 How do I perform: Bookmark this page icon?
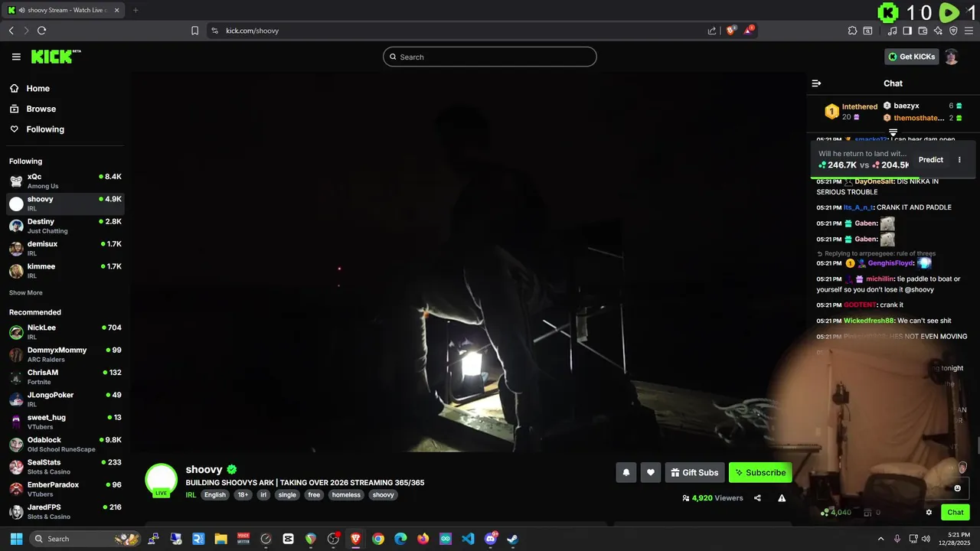pos(194,31)
